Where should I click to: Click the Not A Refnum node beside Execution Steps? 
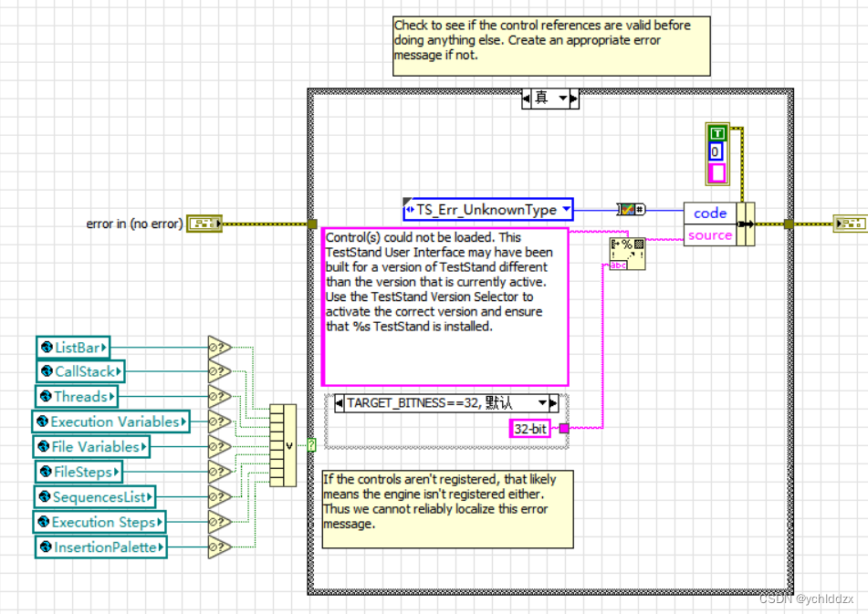219,522
